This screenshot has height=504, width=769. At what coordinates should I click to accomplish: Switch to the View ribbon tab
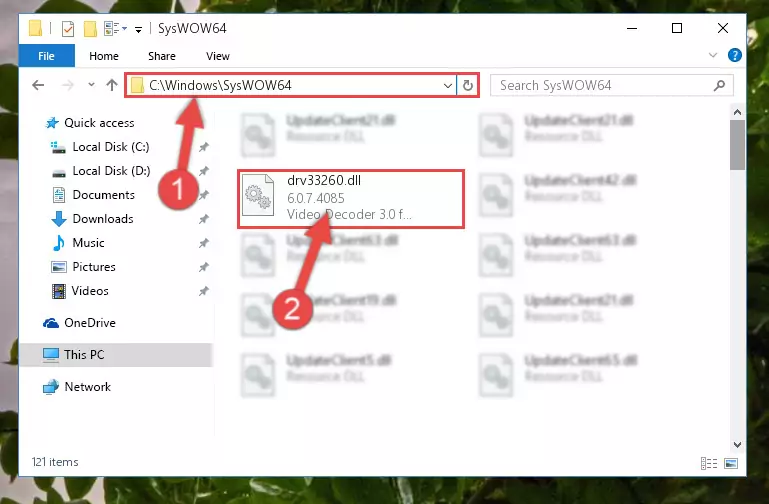[x=218, y=56]
